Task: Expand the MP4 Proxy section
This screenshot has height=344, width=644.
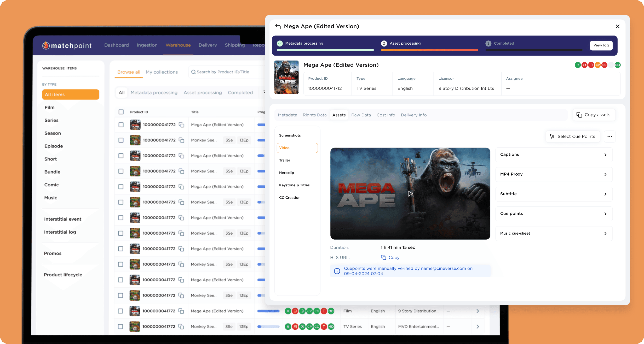Action: (x=554, y=174)
